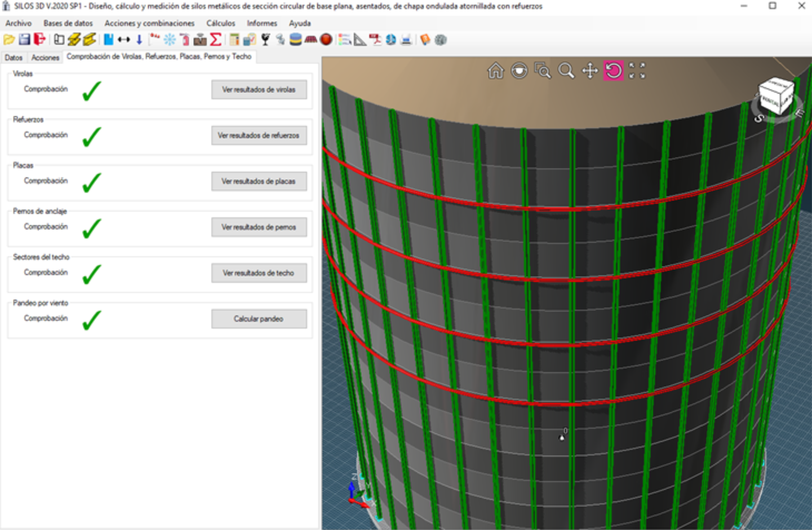Image resolution: width=812 pixels, height=530 pixels.
Task: Switch to the Datos tab
Action: 14,57
